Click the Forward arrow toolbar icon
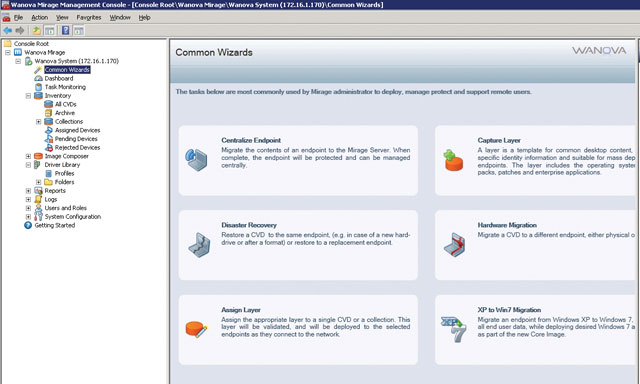 pyautogui.click(x=20, y=30)
